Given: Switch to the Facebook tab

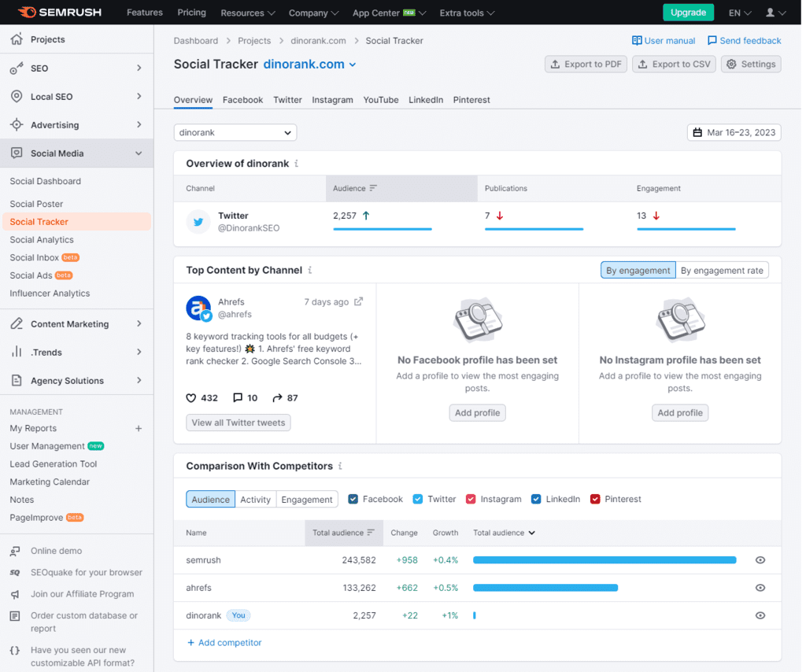Looking at the screenshot, I should coord(242,100).
